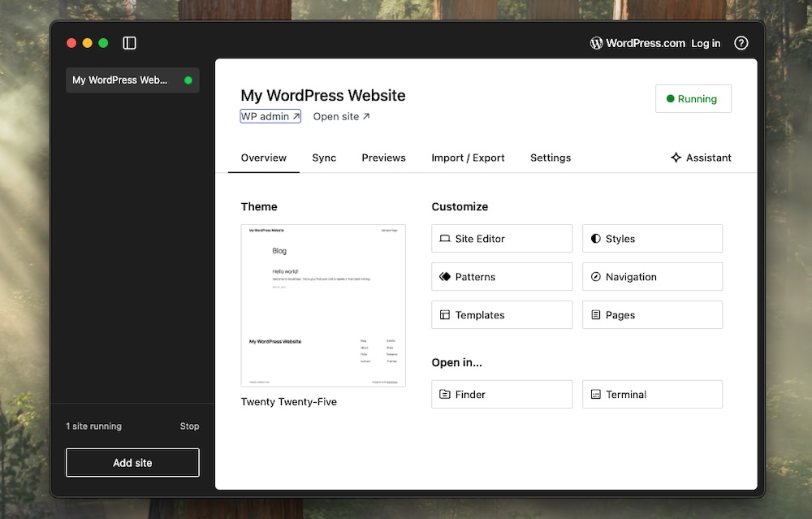Viewport: 812px width, 519px height.
Task: Click the green dot next to My WordPress Web...
Action: [x=190, y=80]
